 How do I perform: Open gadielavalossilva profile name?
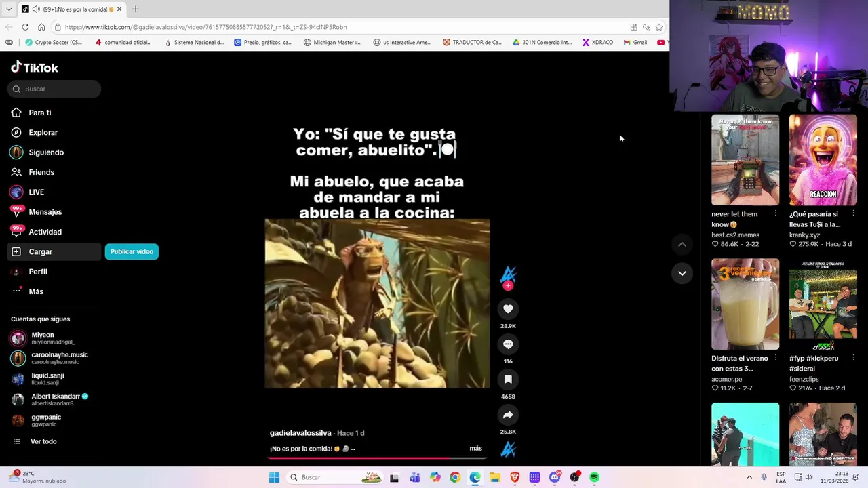click(300, 433)
